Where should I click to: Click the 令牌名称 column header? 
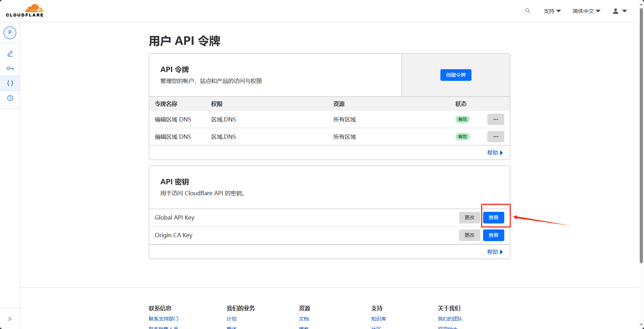[166, 104]
